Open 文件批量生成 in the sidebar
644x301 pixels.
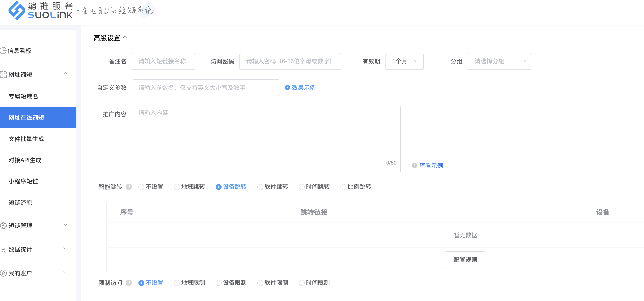coord(26,139)
